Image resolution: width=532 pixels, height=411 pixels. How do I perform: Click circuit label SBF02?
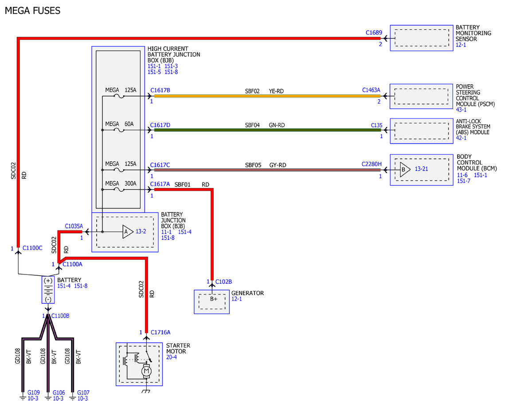point(252,91)
